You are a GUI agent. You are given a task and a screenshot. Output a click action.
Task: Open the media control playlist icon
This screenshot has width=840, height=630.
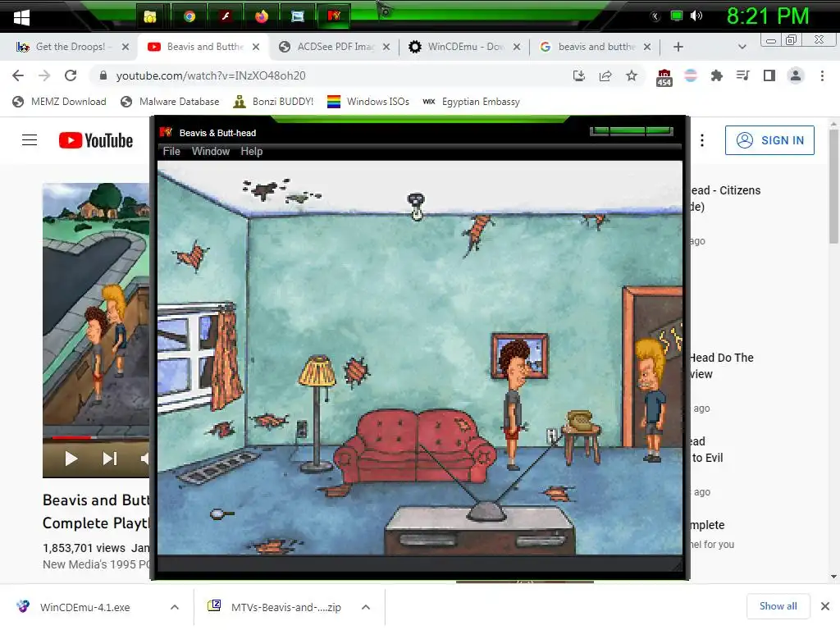(x=742, y=75)
